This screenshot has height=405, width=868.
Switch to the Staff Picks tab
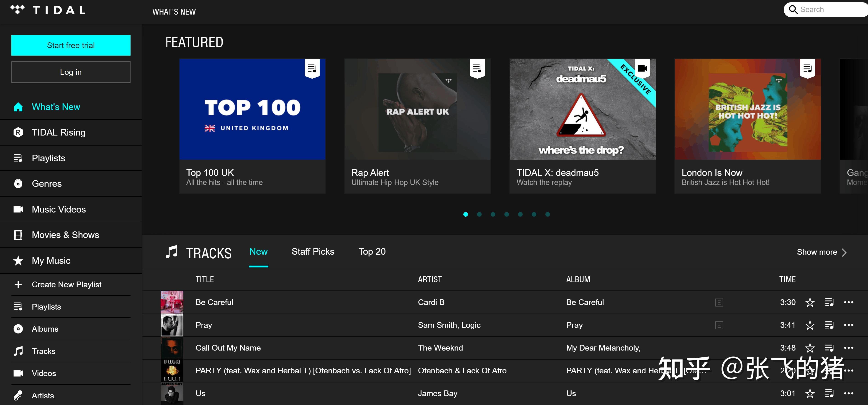pyautogui.click(x=313, y=251)
